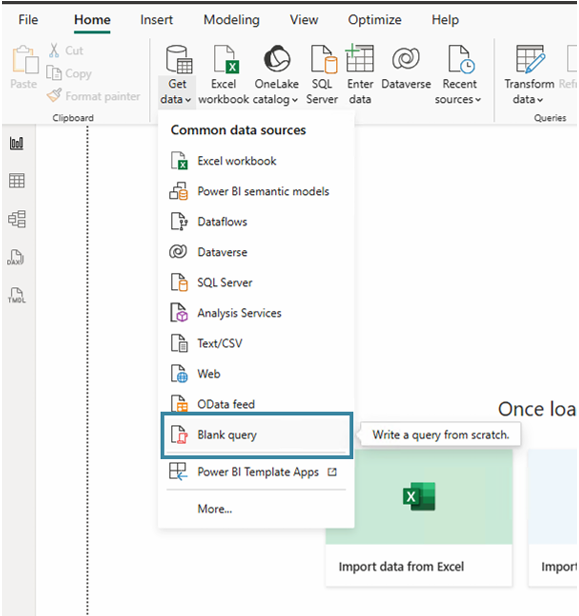579x616 pixels.
Task: Click the Blank query document icon
Action: coord(179,434)
